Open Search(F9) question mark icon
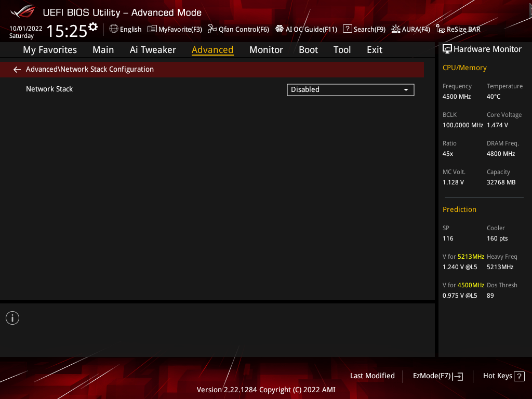 pos(348,29)
